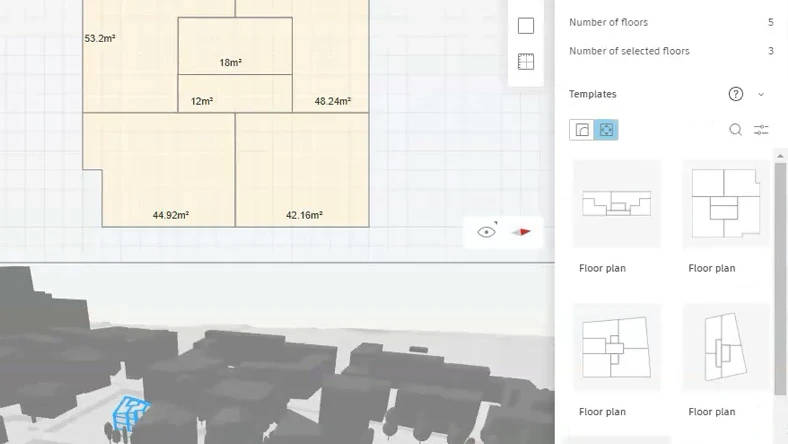Search templates with the magnifier icon
The height and width of the screenshot is (444, 788).
pyautogui.click(x=735, y=130)
